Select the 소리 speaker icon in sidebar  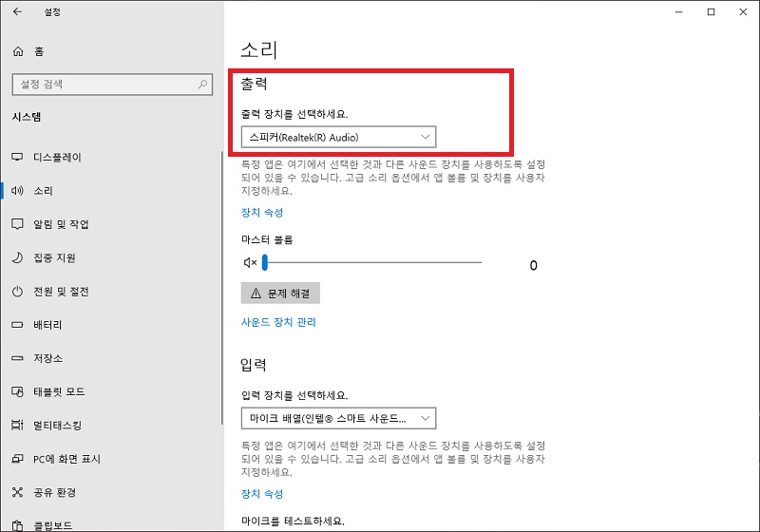tap(17, 190)
